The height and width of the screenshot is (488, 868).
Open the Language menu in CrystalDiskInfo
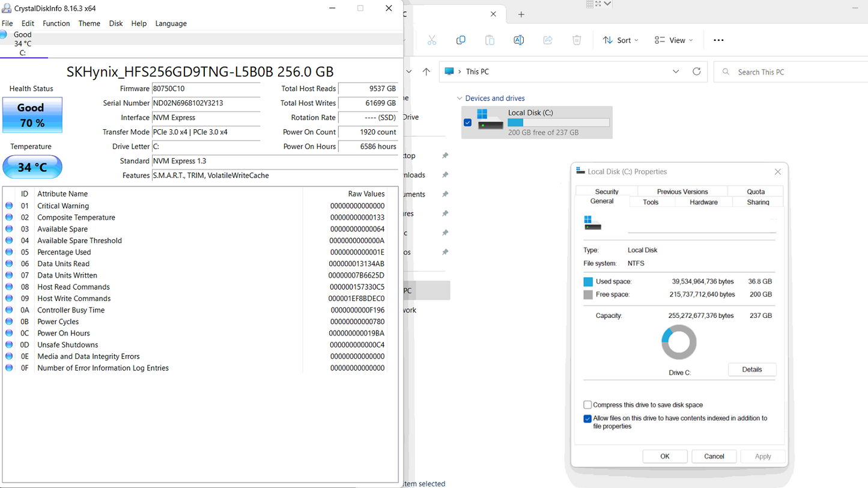pos(171,23)
